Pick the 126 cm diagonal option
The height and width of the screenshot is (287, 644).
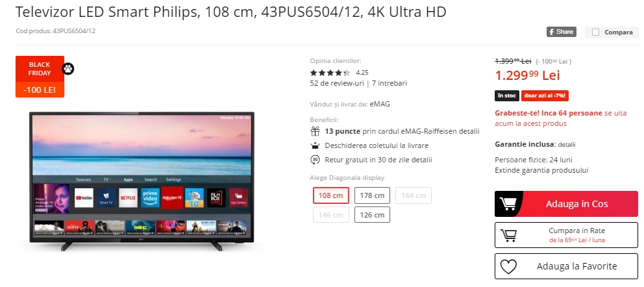(x=372, y=215)
